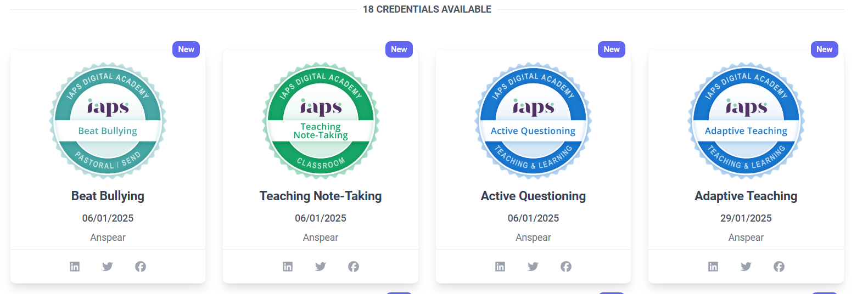Share Beat Bullying credential on Facebook
This screenshot has width=868, height=294.
[141, 267]
